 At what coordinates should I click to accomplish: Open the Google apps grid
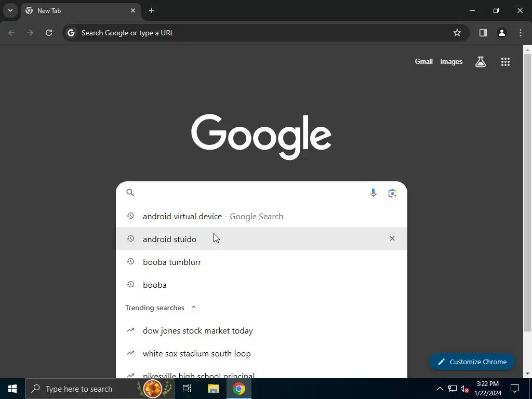505,62
